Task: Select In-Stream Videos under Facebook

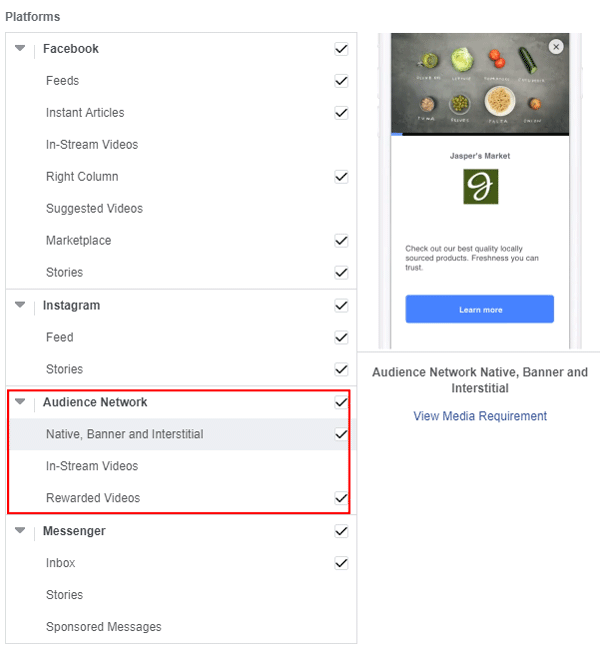Action: [92, 145]
